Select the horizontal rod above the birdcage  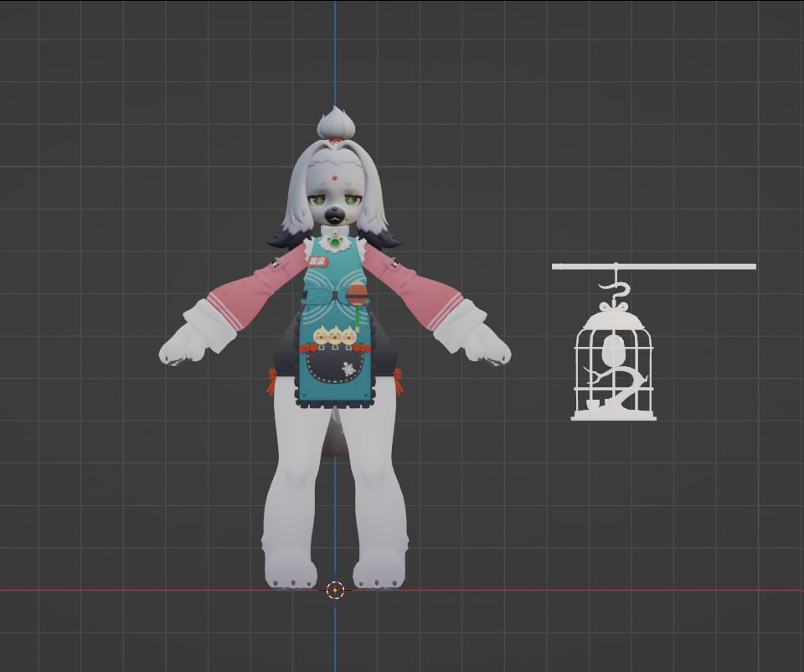654,266
